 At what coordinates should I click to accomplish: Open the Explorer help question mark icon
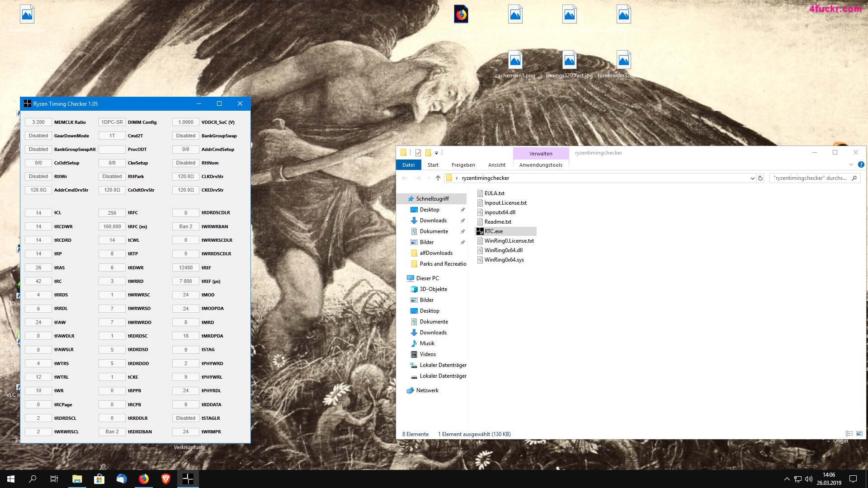tap(861, 165)
